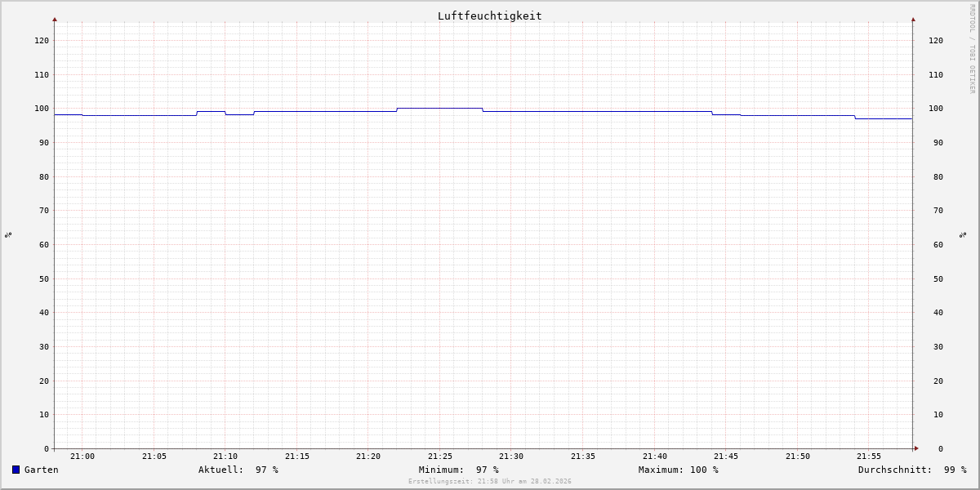The width and height of the screenshot is (980, 490).
Task: Click the 10 label on left y-axis
Action: coord(44,414)
